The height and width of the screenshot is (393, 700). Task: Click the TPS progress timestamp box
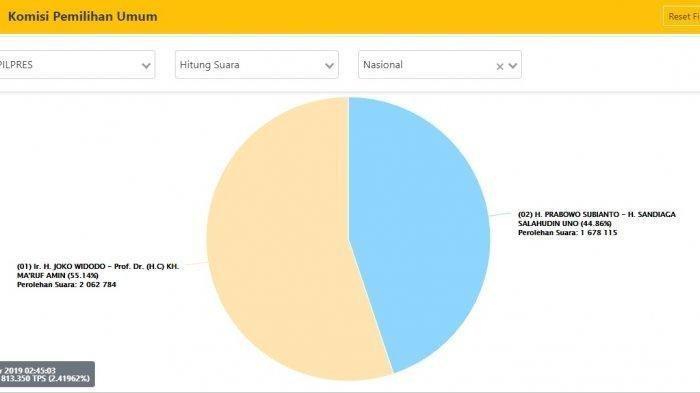(47, 374)
